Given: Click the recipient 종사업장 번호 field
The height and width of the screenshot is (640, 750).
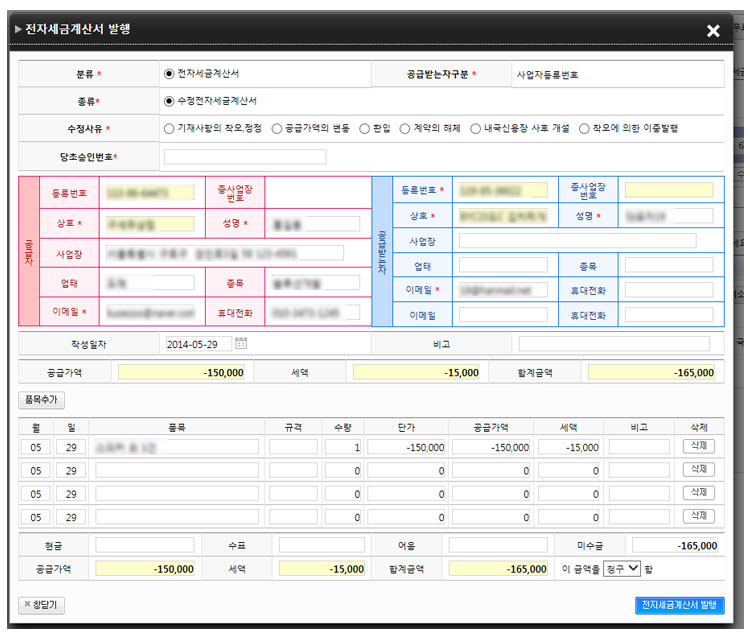Looking at the screenshot, I should (669, 190).
